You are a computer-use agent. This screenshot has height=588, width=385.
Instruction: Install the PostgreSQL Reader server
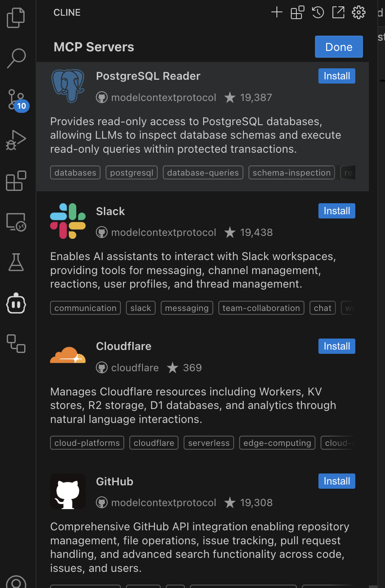(337, 76)
